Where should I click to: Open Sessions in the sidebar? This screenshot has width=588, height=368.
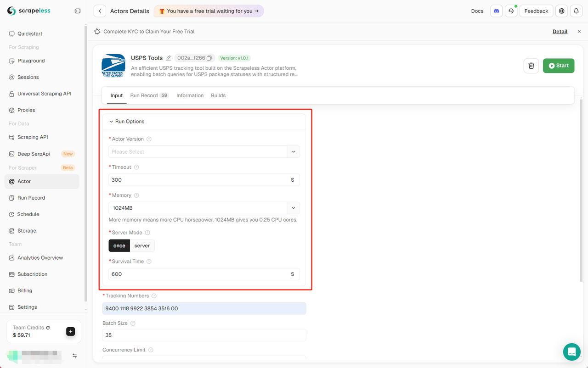click(42, 78)
